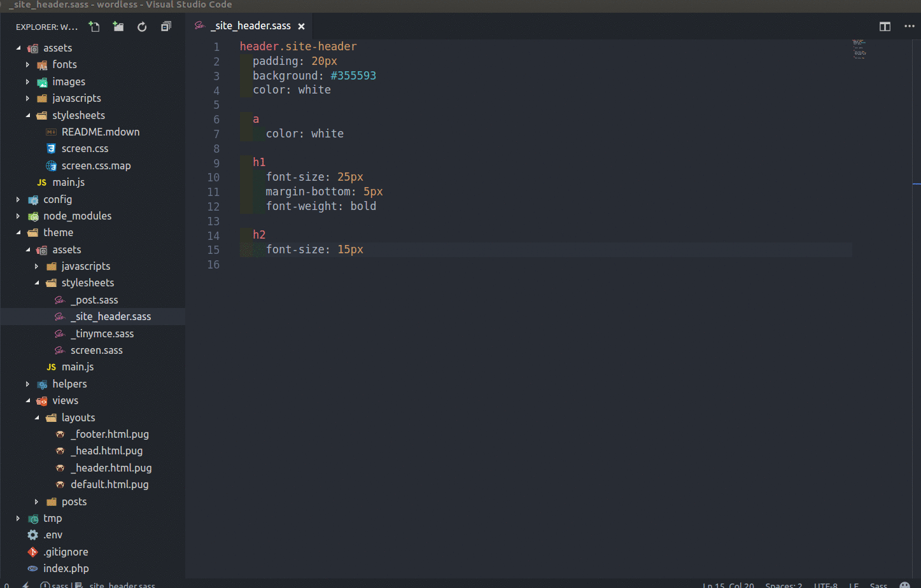Split the editor into two panes
Screen dimensions: 921x588
coord(885,27)
